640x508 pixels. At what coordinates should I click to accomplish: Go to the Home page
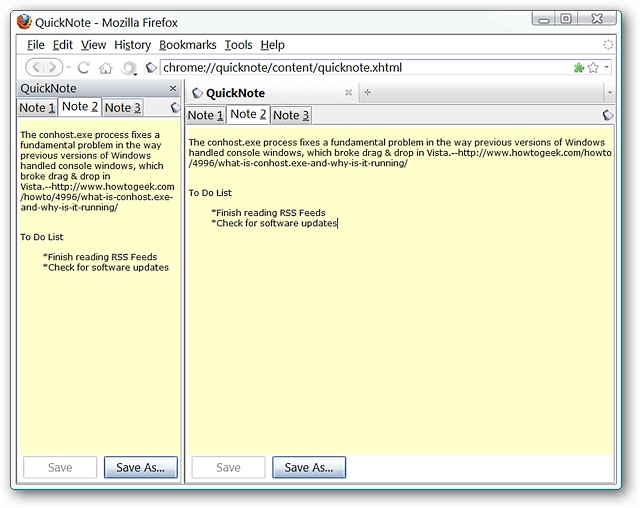click(x=106, y=68)
